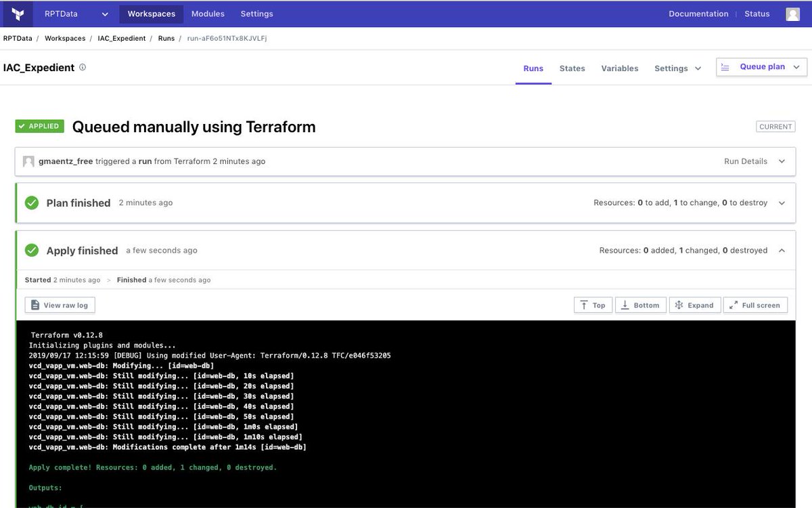812x508 pixels.
Task: Click 'Modifications complete after 1m14s' log line
Action: point(168,447)
